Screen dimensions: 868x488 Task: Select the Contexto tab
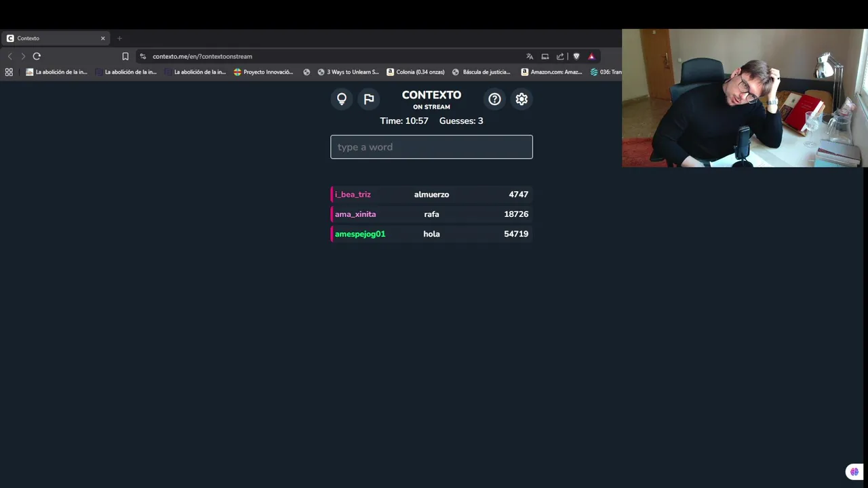point(56,38)
